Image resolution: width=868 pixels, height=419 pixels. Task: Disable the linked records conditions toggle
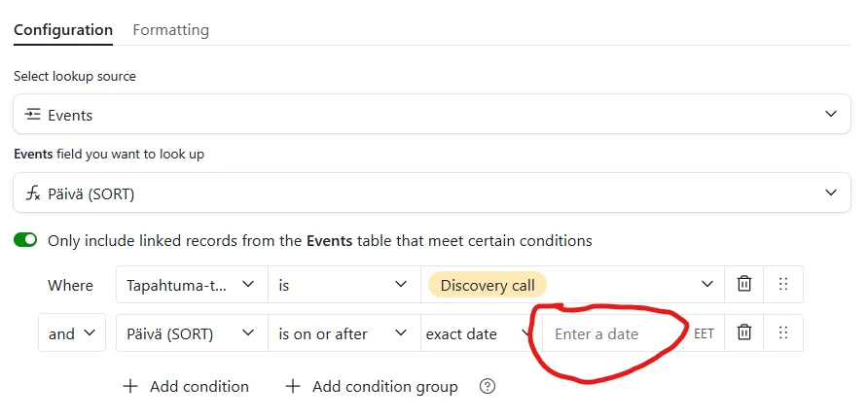coord(25,240)
